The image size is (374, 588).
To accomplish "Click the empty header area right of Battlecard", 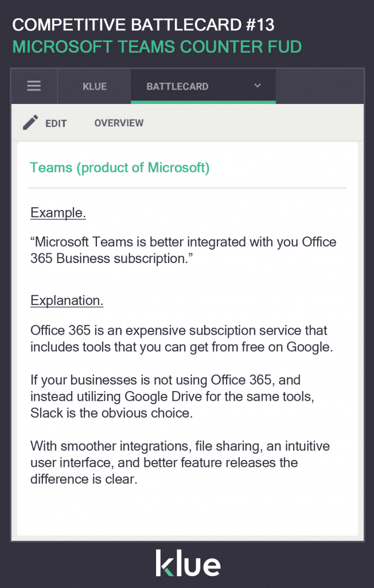I will [320, 86].
